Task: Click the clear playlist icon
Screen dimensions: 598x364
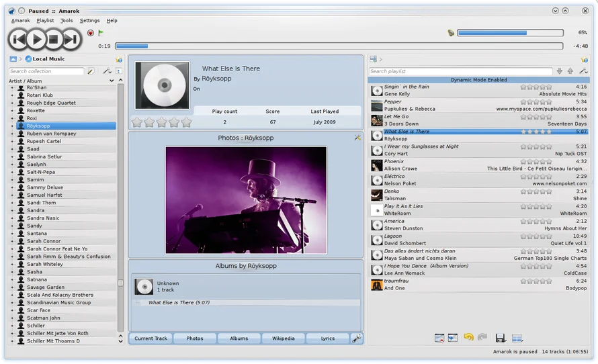Action: pos(439,338)
